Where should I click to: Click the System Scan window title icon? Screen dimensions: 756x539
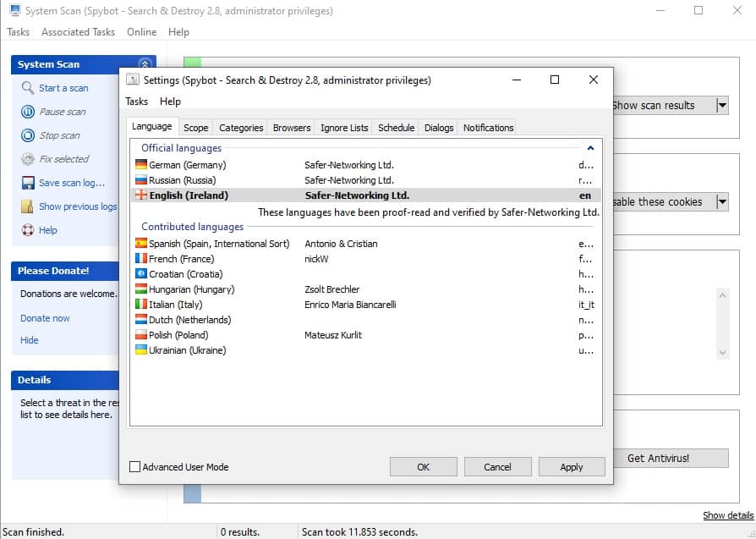click(15, 10)
